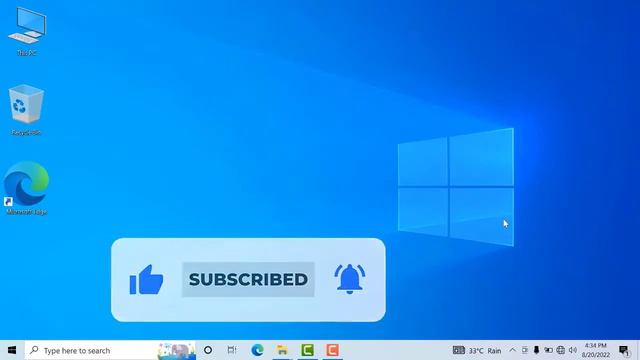Click the thumbs-up like icon
640x360 pixels.
146,280
